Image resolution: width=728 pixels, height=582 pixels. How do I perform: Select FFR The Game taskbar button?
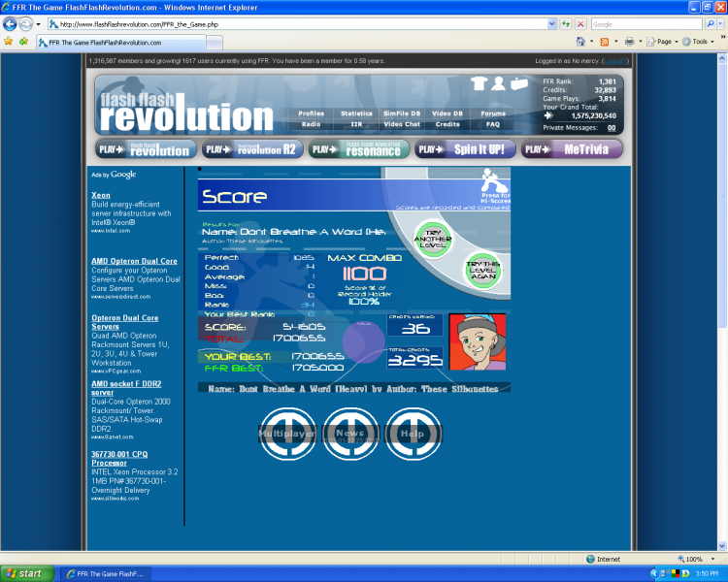(x=106, y=574)
